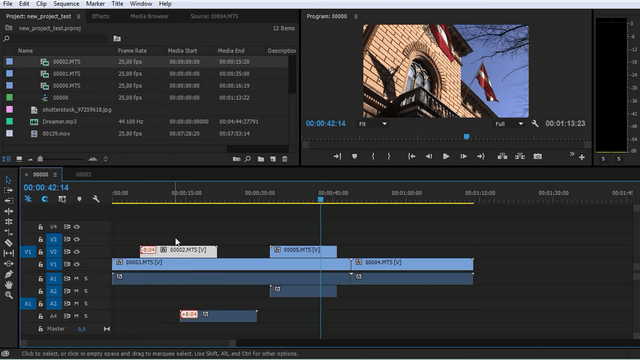Viewport: 640px width, 360px height.
Task: Delete selected item with trash icon
Action: (284, 159)
